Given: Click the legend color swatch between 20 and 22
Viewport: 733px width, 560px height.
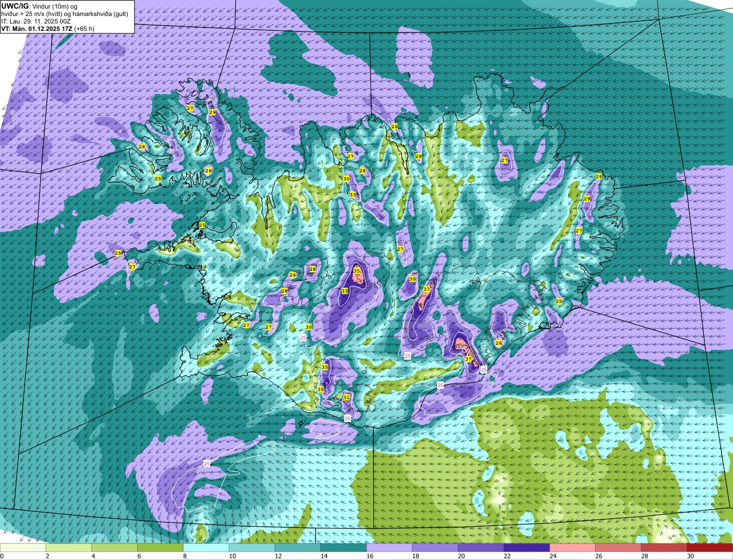Looking at the screenshot, I should click(481, 548).
